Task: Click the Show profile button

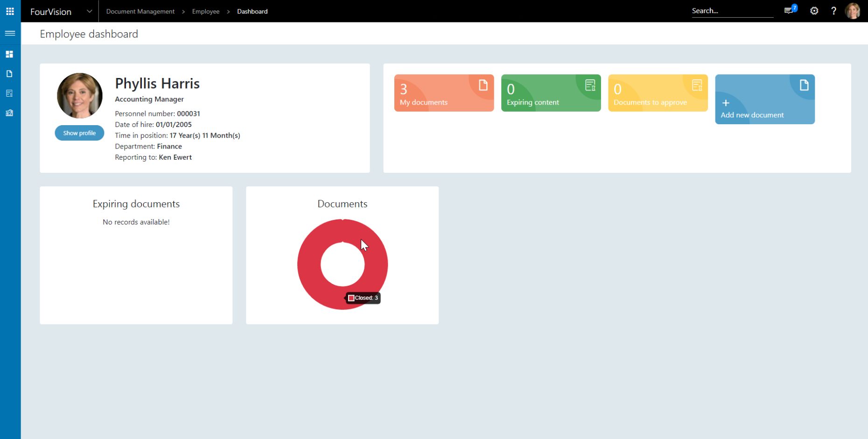Action: point(79,133)
